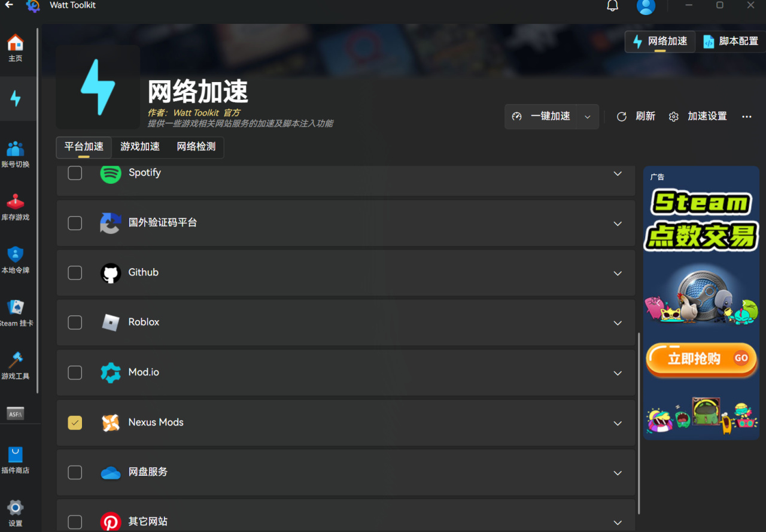766x532 pixels.
Task: Open the ASF sidebar icon
Action: 16,413
